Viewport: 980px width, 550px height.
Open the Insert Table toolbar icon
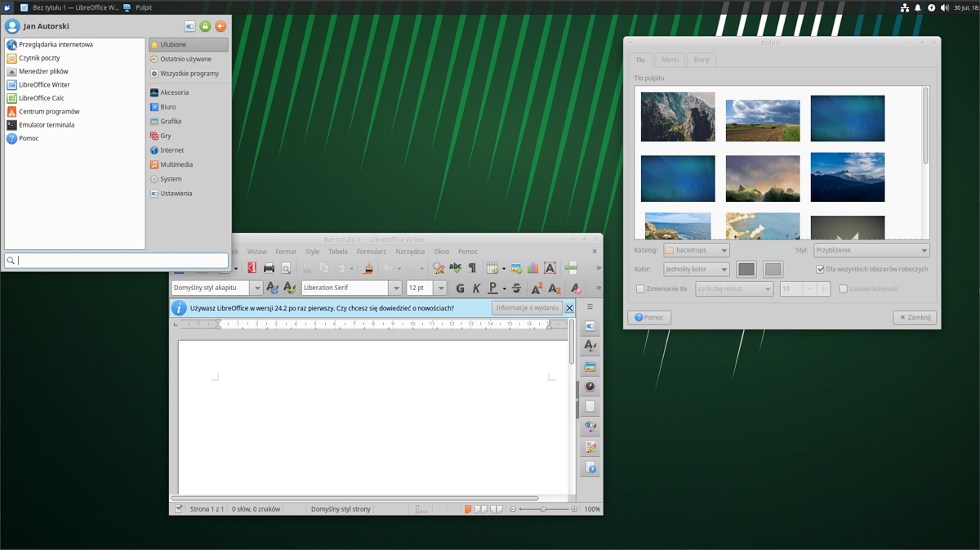pyautogui.click(x=491, y=267)
